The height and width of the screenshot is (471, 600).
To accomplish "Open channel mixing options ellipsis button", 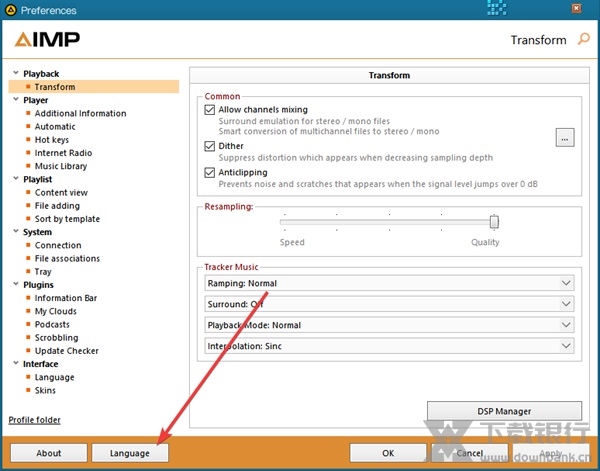I will tap(565, 138).
